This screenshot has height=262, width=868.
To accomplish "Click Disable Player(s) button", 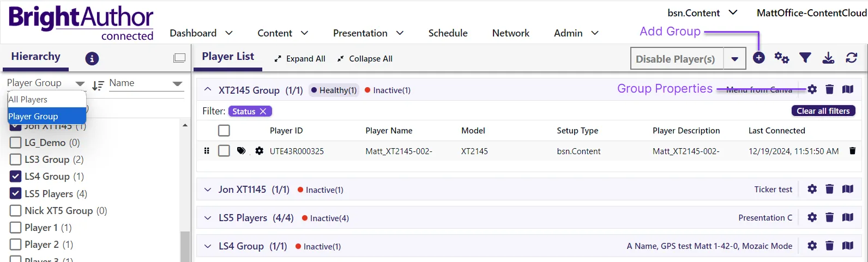I will point(677,59).
